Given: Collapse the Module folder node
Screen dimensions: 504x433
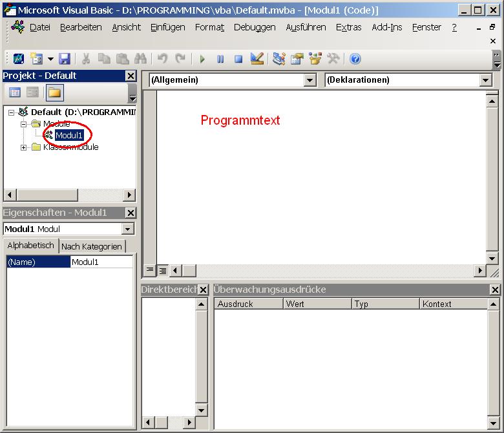Looking at the screenshot, I should 23,124.
